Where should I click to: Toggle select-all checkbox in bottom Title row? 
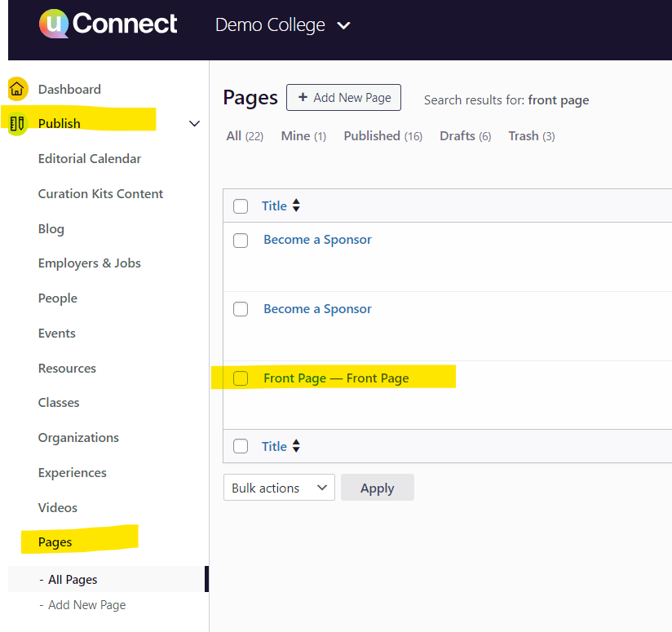pyautogui.click(x=241, y=446)
